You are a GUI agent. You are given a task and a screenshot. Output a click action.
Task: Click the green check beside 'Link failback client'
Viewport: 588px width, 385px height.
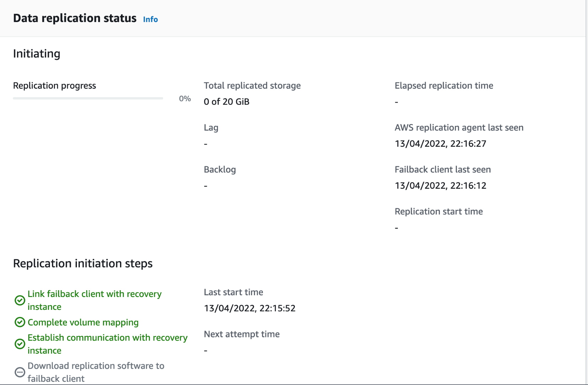tap(20, 300)
